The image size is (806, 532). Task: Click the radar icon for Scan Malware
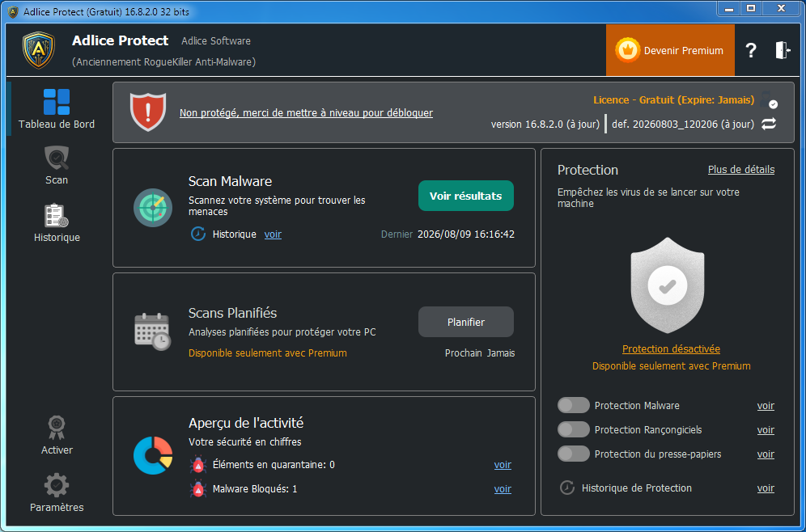(153, 208)
